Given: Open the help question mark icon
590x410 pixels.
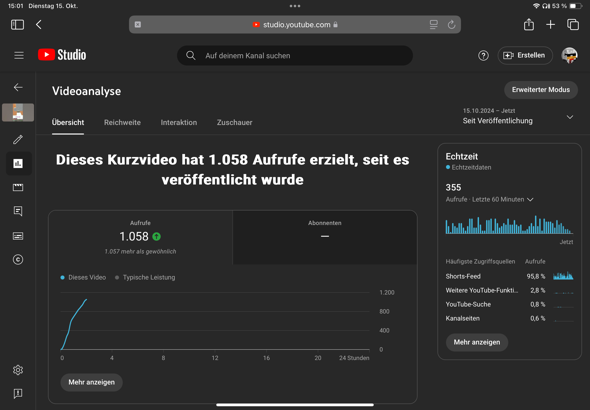Looking at the screenshot, I should (x=483, y=56).
